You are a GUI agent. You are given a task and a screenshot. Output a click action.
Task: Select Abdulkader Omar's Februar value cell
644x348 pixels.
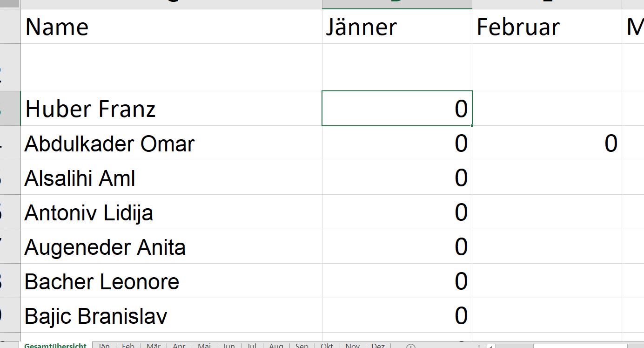tap(547, 143)
